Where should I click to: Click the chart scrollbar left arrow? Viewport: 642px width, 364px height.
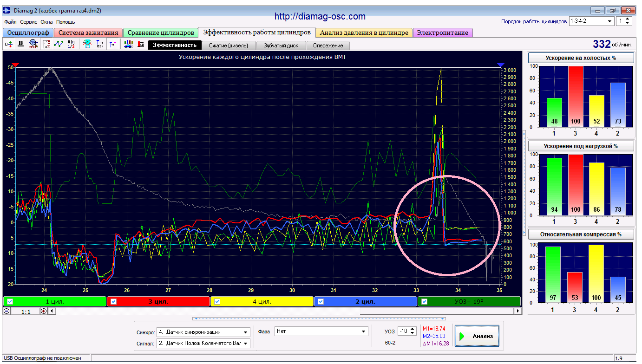tap(52, 311)
